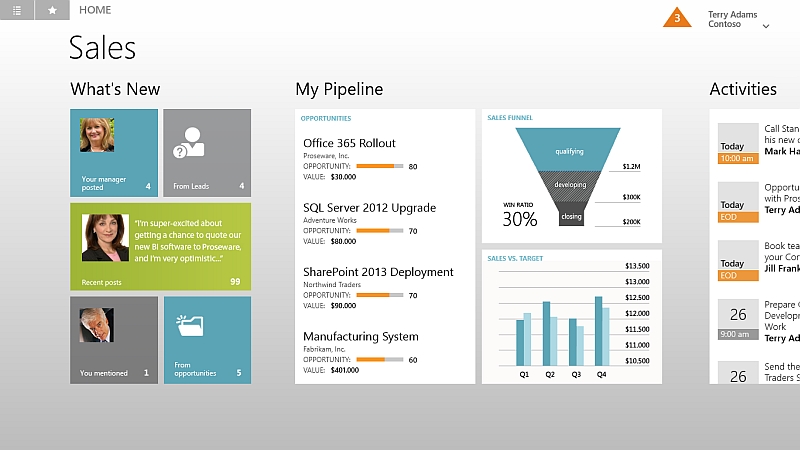Select the Q1 bars in sales chart
Viewport: 800px width, 450px height.
coord(523,339)
